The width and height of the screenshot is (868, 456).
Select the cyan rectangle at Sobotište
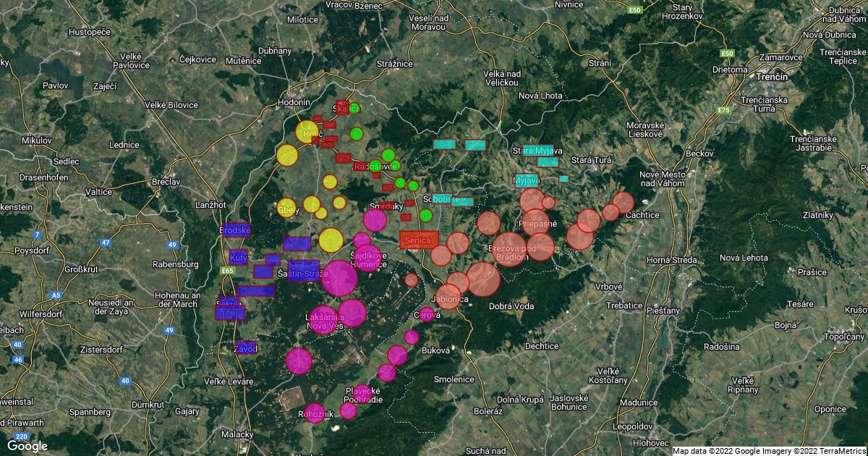pyautogui.click(x=441, y=198)
